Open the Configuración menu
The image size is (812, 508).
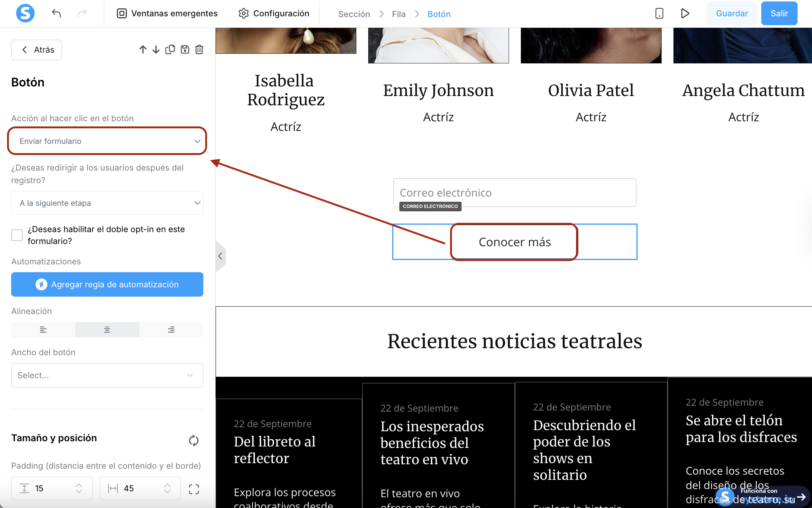pos(274,14)
